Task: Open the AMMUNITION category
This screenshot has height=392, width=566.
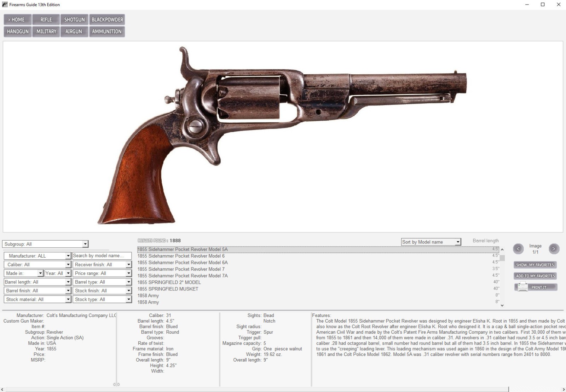Action: (x=107, y=31)
